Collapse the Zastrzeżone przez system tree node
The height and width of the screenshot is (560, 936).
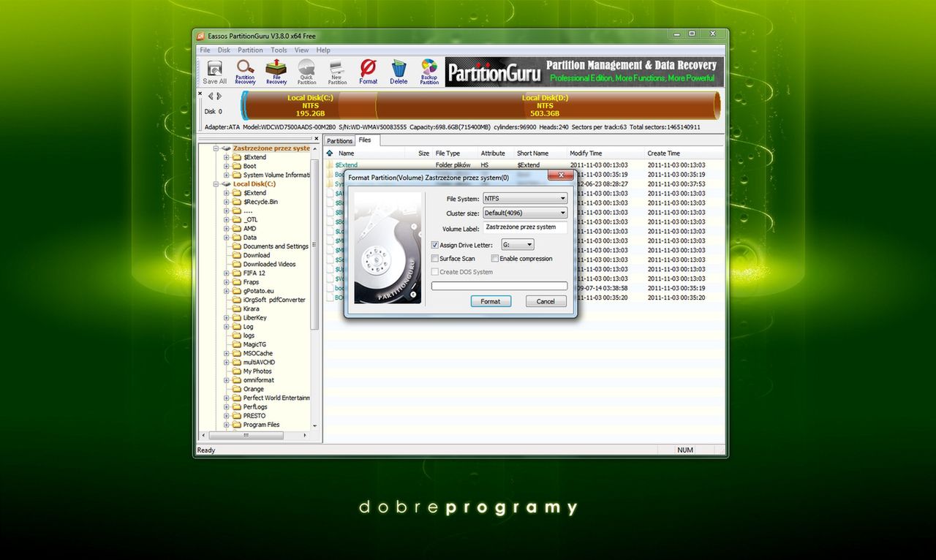tap(216, 148)
